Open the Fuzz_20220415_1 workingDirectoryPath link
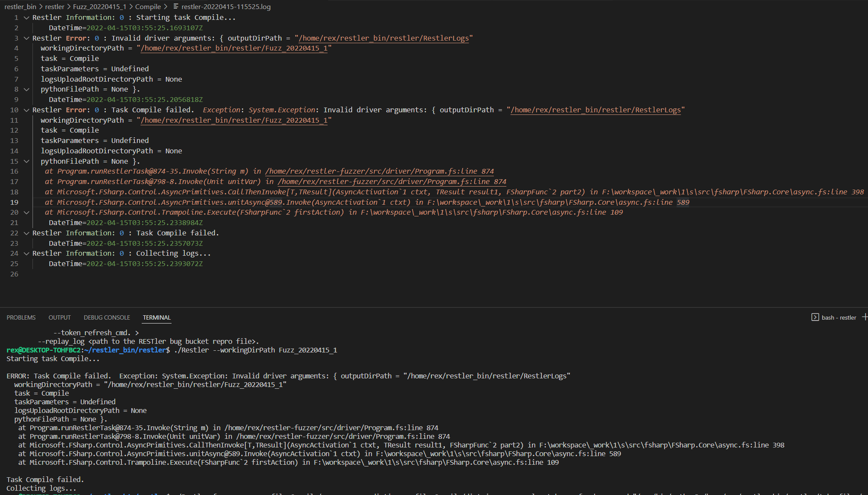The image size is (868, 495). pos(234,48)
